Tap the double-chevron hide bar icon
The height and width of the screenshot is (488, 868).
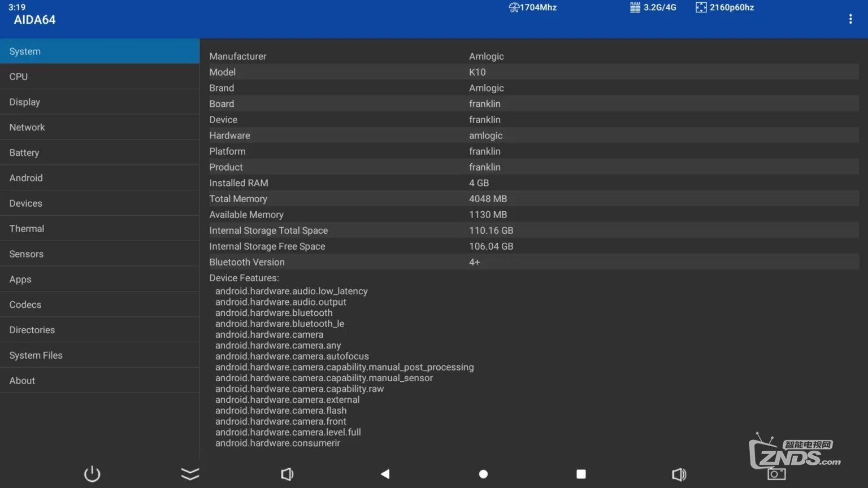point(190,474)
